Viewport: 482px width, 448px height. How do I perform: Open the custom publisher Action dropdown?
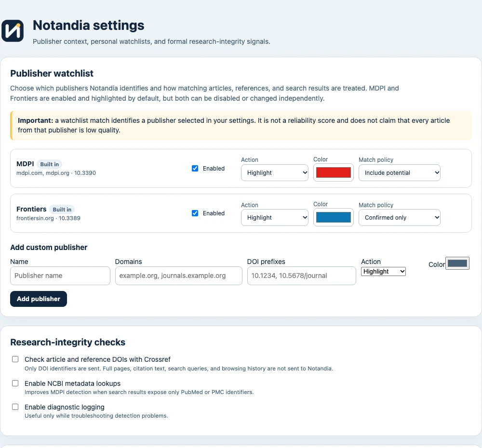click(383, 271)
